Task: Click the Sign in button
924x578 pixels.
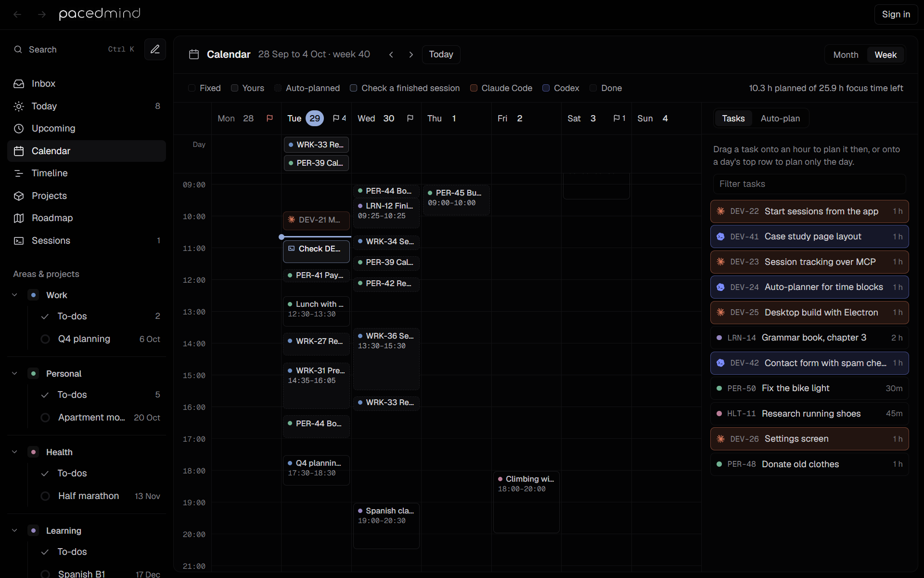Action: point(896,14)
